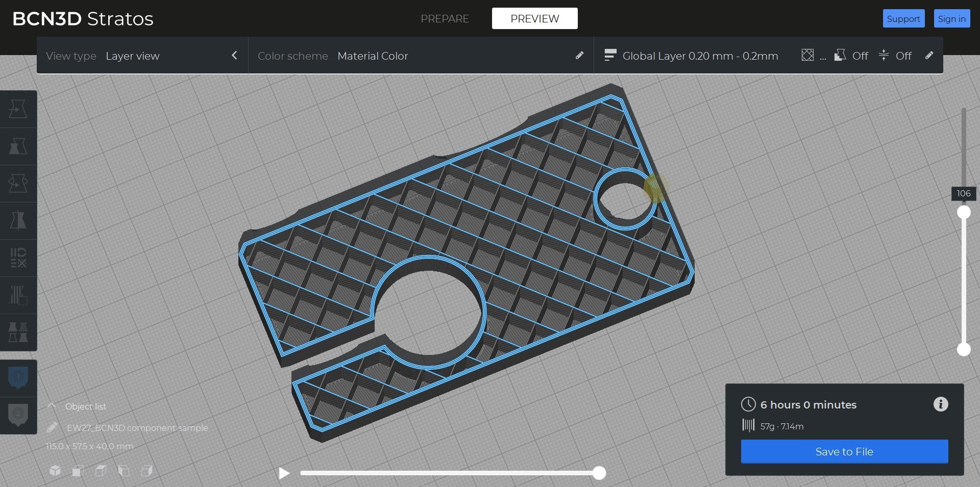Viewport: 980px width, 487px height.
Task: Click the adhesion 'Off' text
Action: click(x=903, y=56)
